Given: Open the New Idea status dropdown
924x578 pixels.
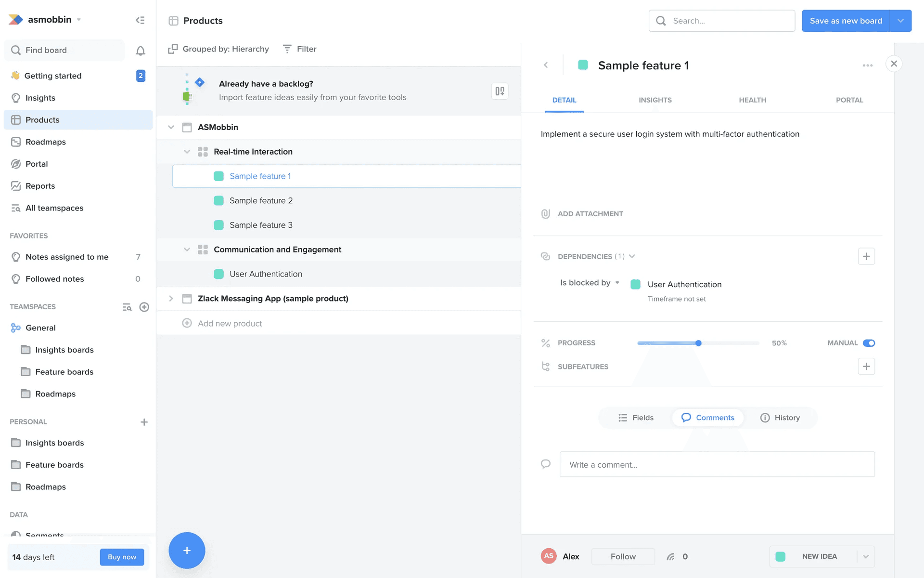Looking at the screenshot, I should coord(865,556).
